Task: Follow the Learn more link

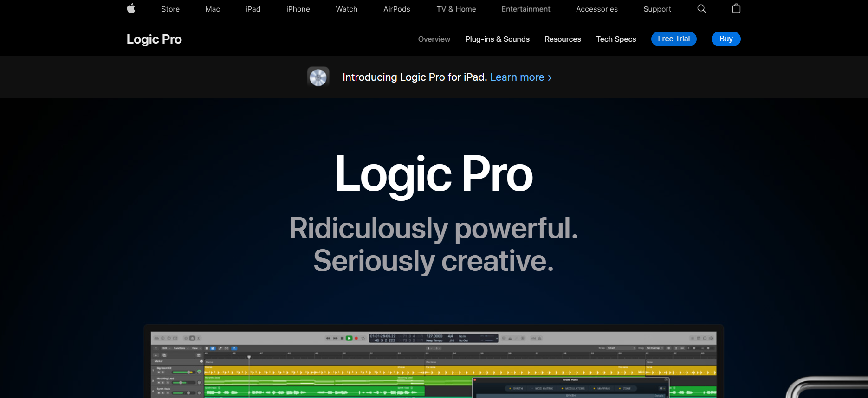Action: [521, 77]
